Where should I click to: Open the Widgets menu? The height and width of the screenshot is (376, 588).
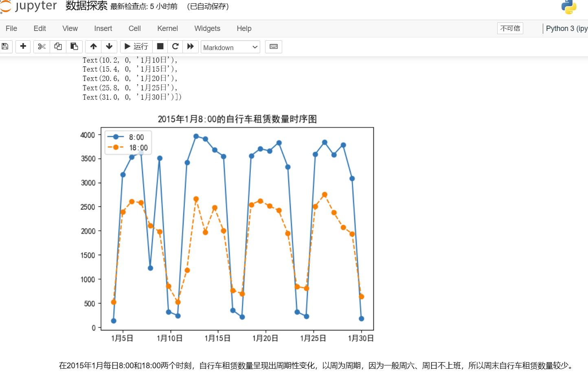coord(207,28)
